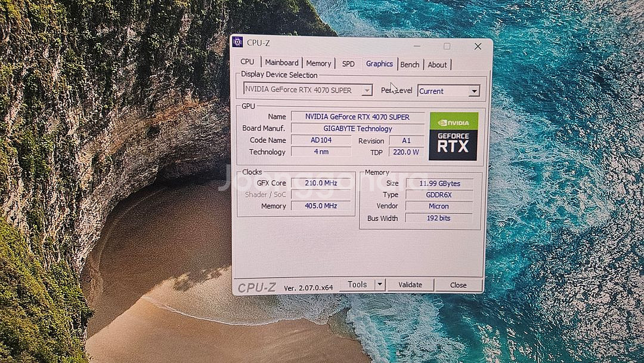The height and width of the screenshot is (363, 644).
Task: Select the Graphics tab
Action: 379,64
